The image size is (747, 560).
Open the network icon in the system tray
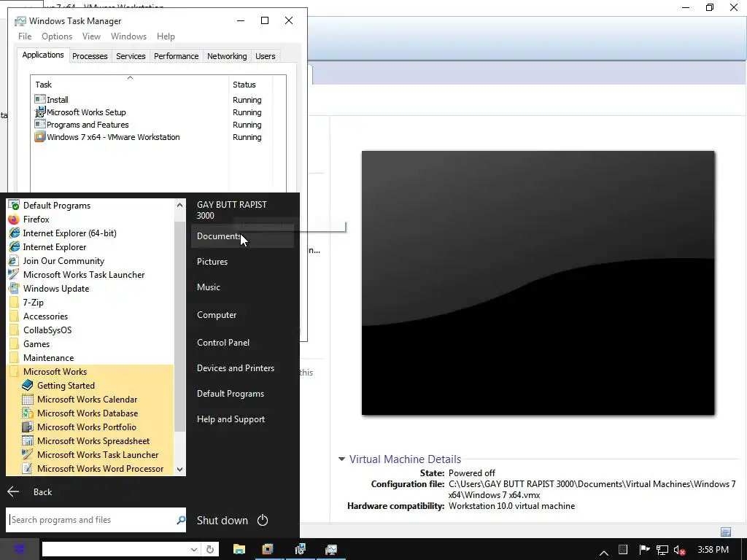tap(662, 550)
